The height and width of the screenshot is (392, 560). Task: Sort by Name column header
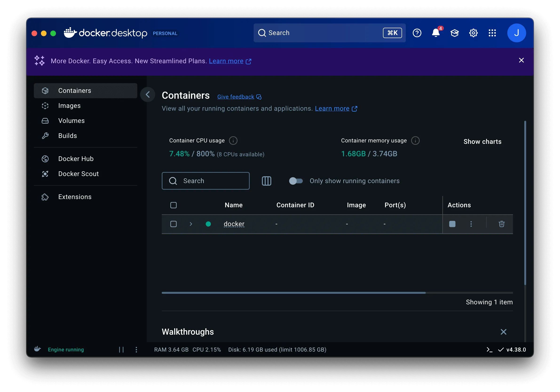click(x=233, y=205)
